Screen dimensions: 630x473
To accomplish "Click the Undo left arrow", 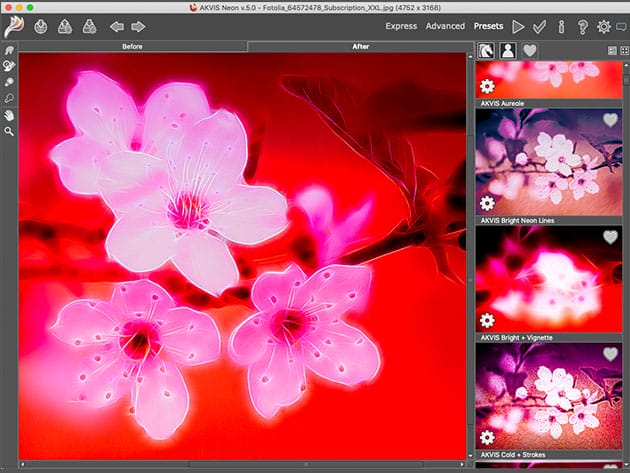I will (116, 26).
